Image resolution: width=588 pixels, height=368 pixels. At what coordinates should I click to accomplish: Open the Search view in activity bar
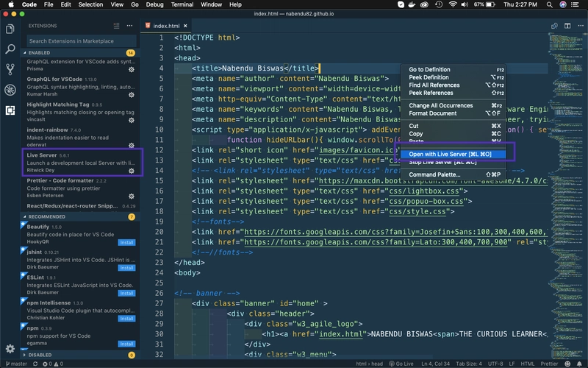click(x=10, y=49)
